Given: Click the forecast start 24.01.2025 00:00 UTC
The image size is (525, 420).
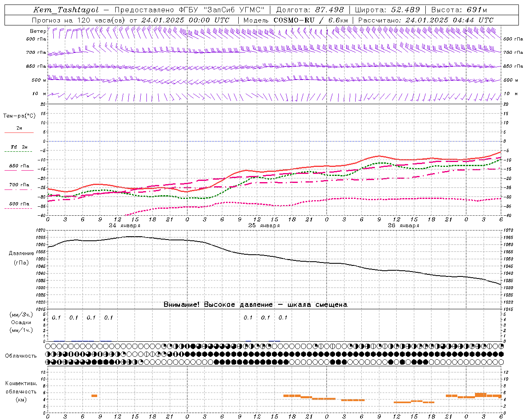Looking at the screenshot, I should pyautogui.click(x=185, y=20).
